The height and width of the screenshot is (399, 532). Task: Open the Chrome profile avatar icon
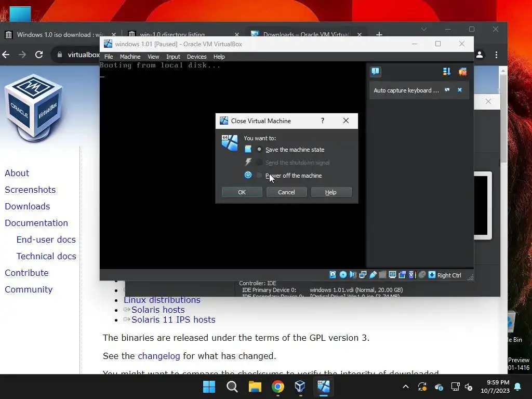pyautogui.click(x=480, y=55)
